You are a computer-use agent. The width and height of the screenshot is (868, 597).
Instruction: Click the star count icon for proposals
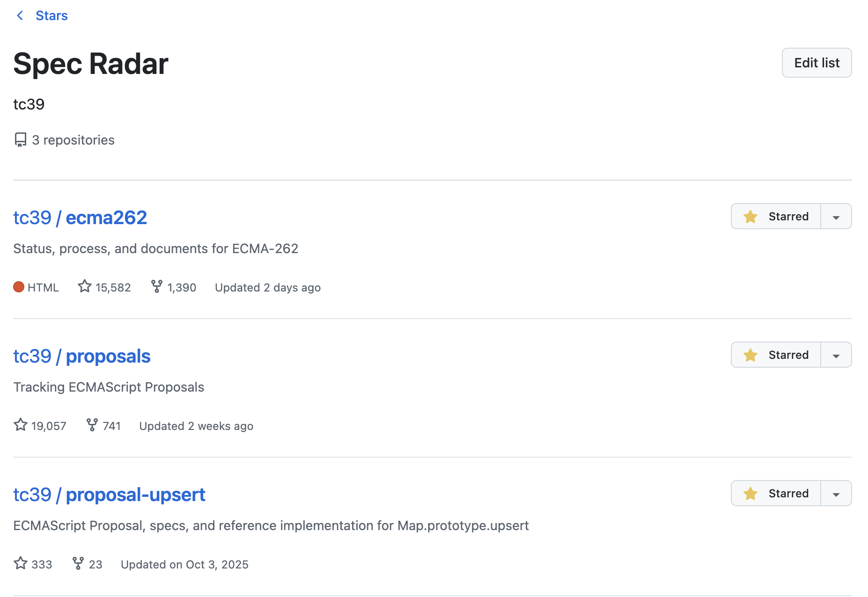tap(21, 425)
